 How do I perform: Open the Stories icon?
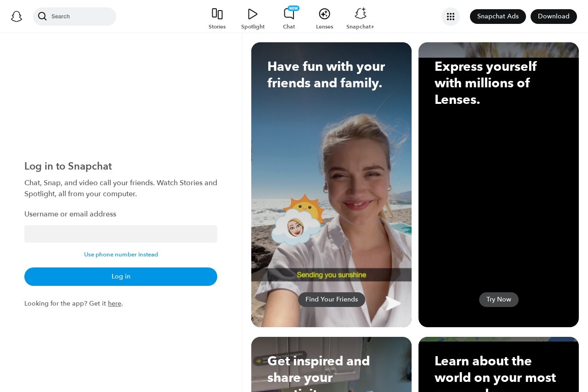217,14
